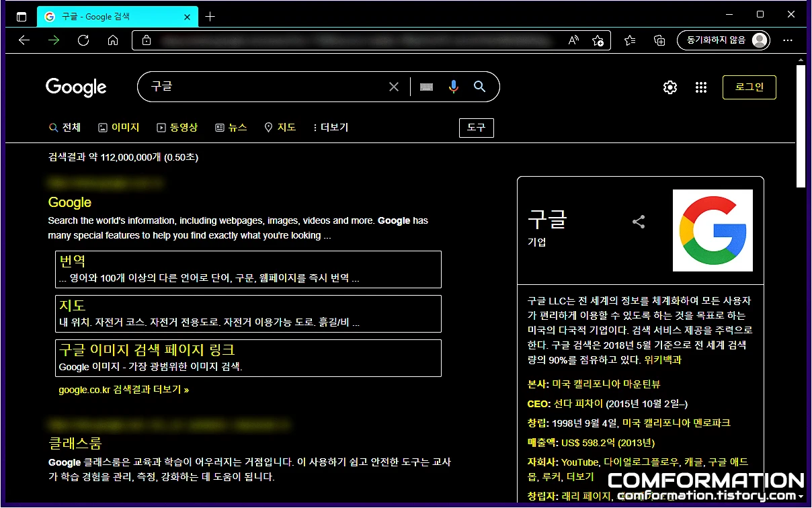Viewport: 812px width, 508px height.
Task: Open the 클래스룸 result link
Action: point(75,443)
